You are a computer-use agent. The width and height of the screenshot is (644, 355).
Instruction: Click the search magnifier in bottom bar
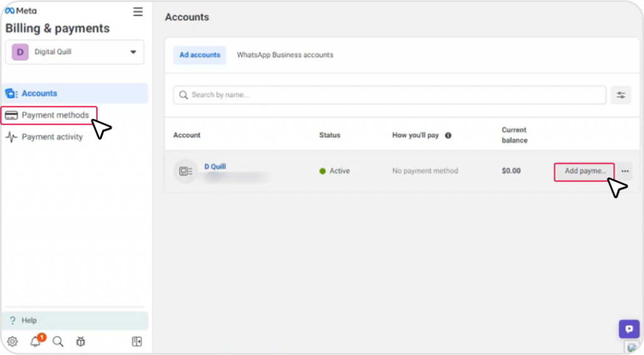[58, 342]
